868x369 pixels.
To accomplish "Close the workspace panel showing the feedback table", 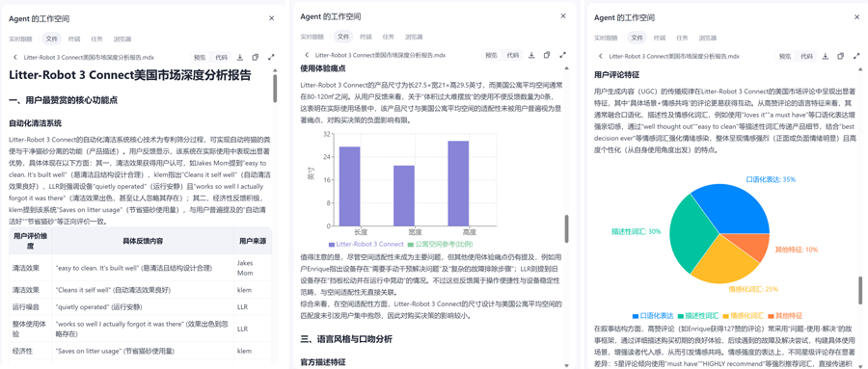I will pos(271,18).
